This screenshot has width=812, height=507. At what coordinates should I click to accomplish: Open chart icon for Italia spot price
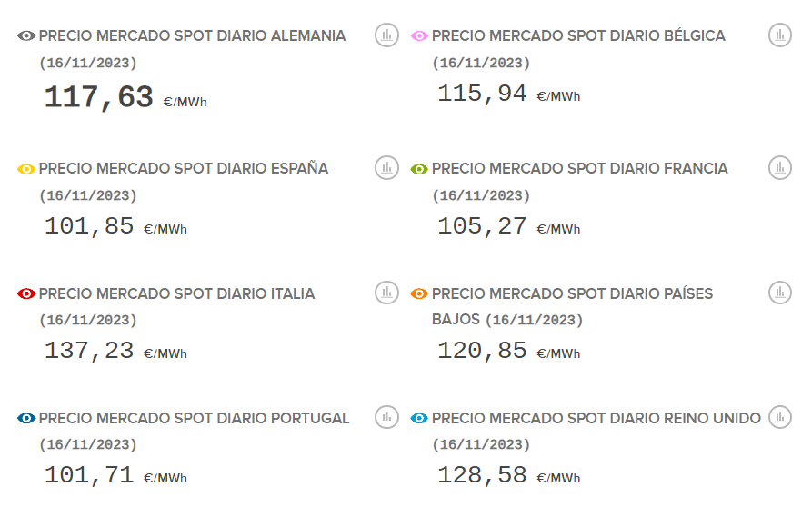[x=386, y=293]
